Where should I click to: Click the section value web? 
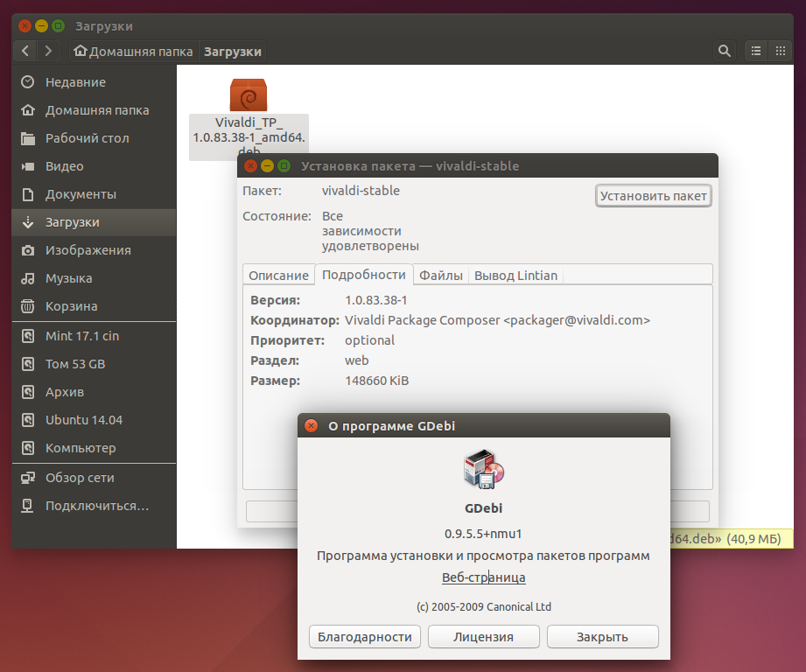click(x=357, y=360)
